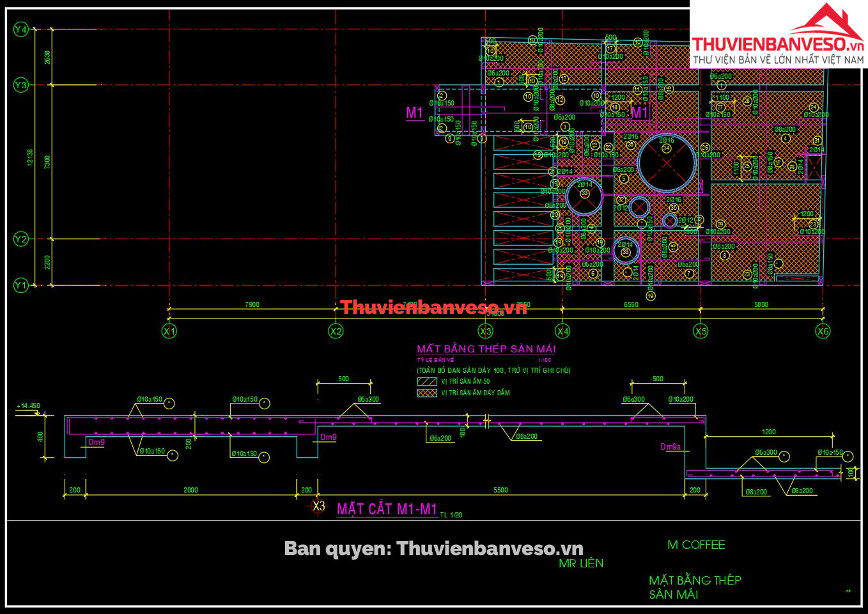Screen dimensions: 868x614
Task: Select the large circular opening numbered 34
Action: pyautogui.click(x=667, y=162)
